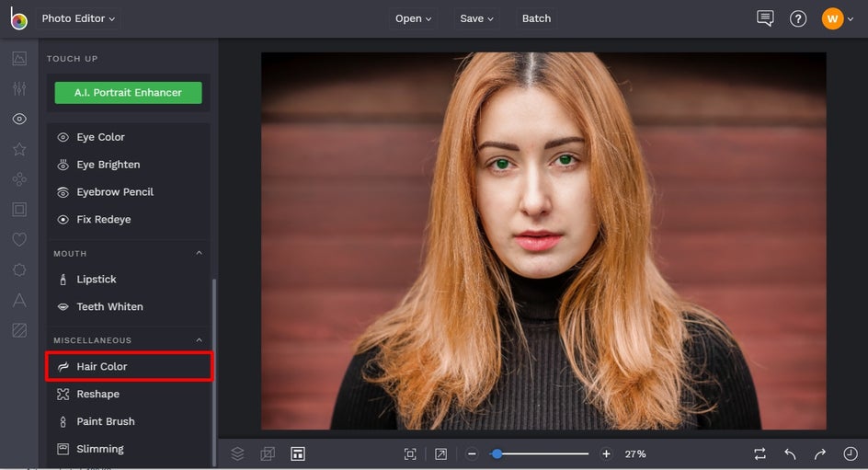
Task: Click the A.I. Portrait Enhancer button
Action: pyautogui.click(x=128, y=92)
